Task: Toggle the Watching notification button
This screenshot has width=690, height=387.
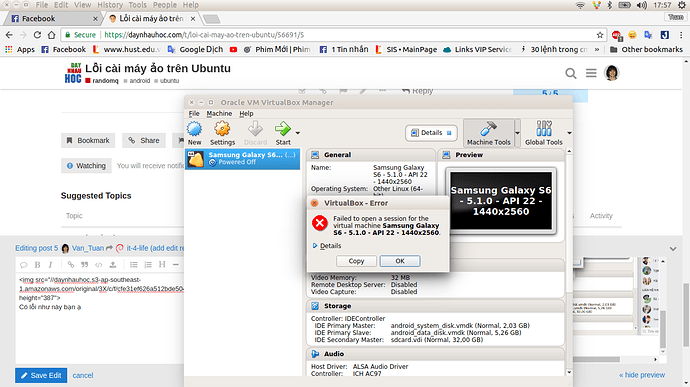Action: pyautogui.click(x=86, y=166)
